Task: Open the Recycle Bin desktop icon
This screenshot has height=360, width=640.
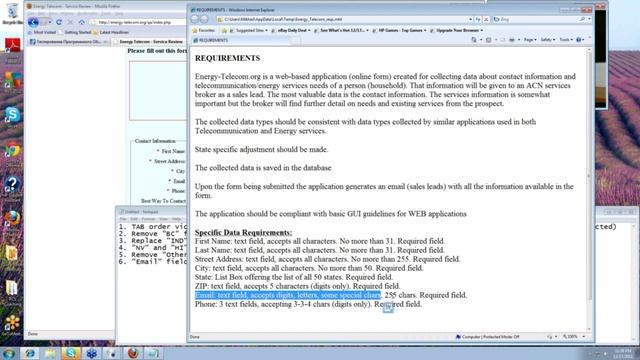Action: 12,13
